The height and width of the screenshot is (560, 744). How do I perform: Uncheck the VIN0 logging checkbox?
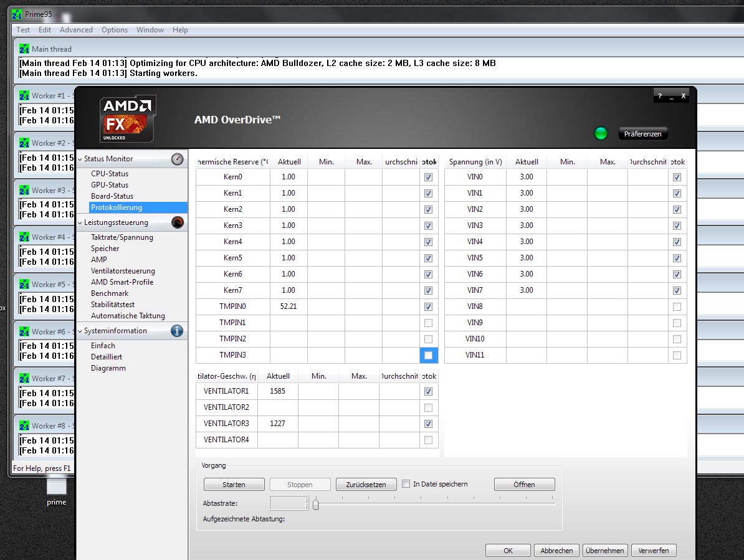point(677,178)
